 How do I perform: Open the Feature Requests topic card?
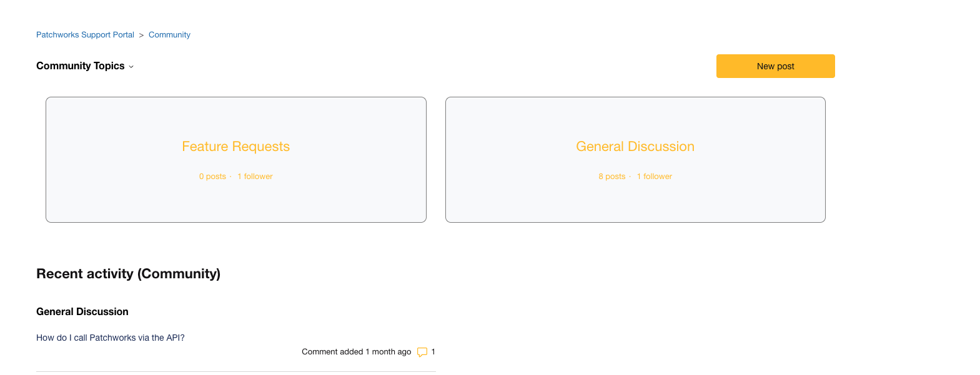coord(236,160)
